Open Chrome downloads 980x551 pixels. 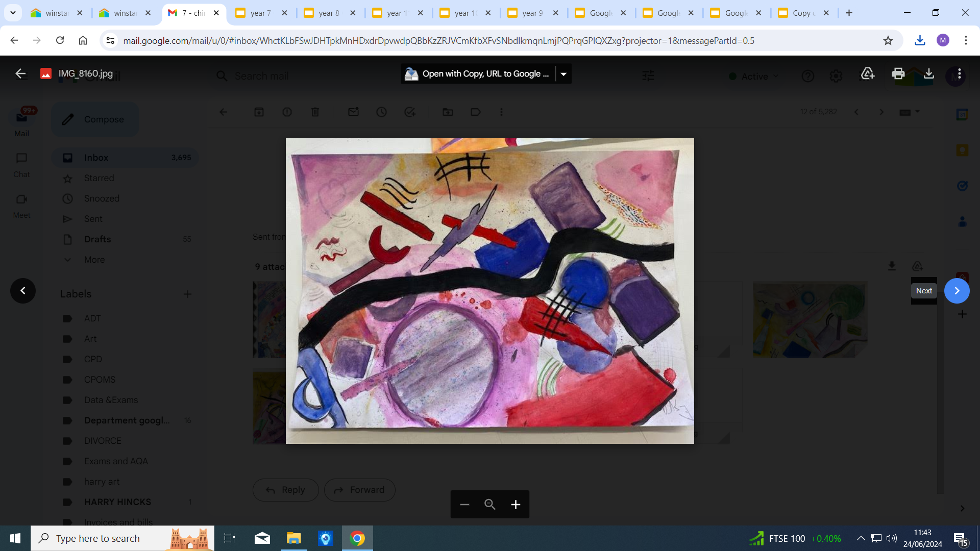coord(920,40)
